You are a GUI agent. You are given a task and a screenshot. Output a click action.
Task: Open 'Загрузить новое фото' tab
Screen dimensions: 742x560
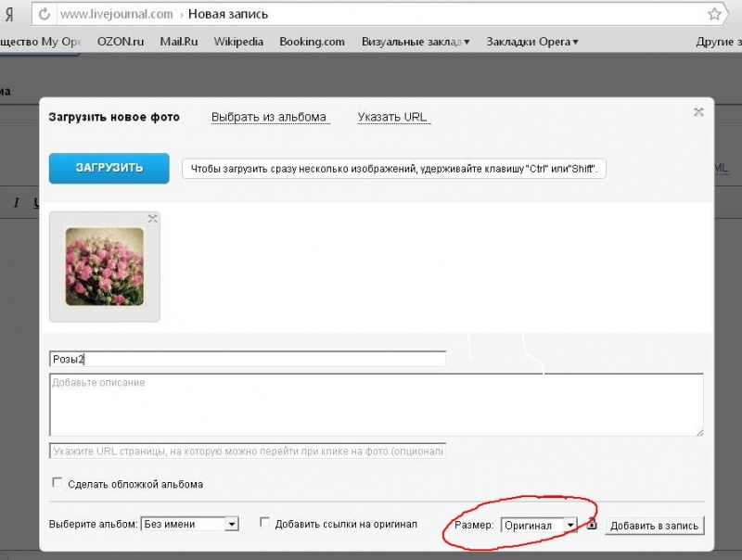point(114,117)
